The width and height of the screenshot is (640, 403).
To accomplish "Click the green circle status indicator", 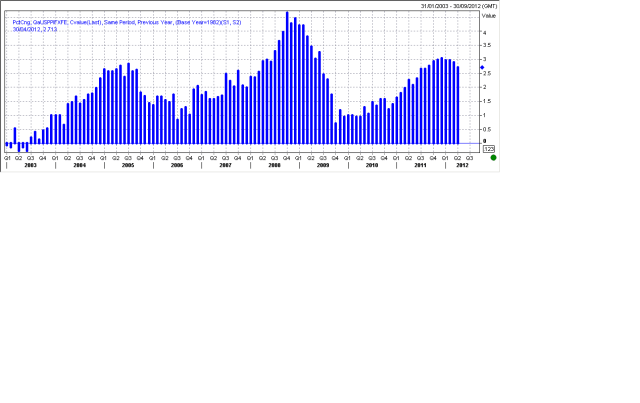I will pyautogui.click(x=493, y=158).
